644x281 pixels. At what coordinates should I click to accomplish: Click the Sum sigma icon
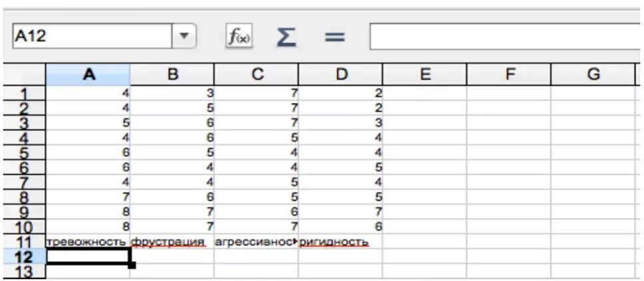point(286,37)
